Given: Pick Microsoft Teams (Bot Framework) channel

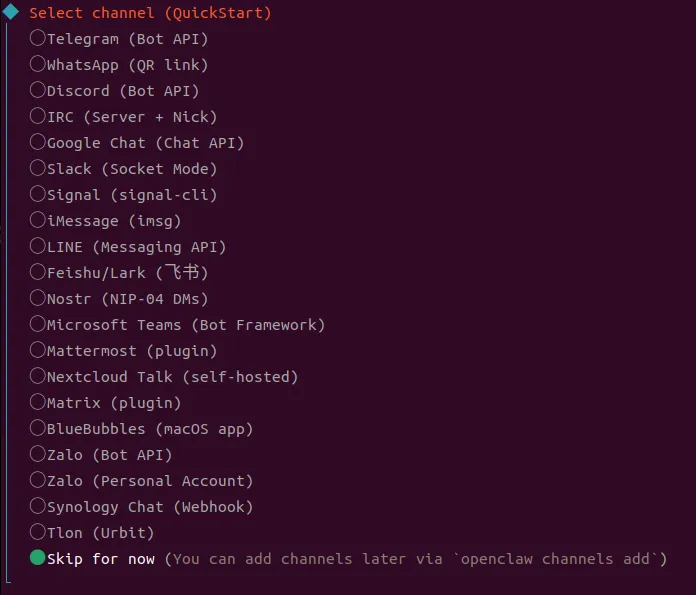Looking at the screenshot, I should coord(38,325).
